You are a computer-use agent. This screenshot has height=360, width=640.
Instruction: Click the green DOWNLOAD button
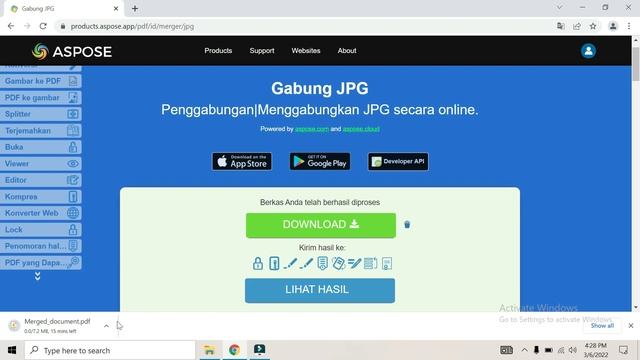tap(320, 225)
